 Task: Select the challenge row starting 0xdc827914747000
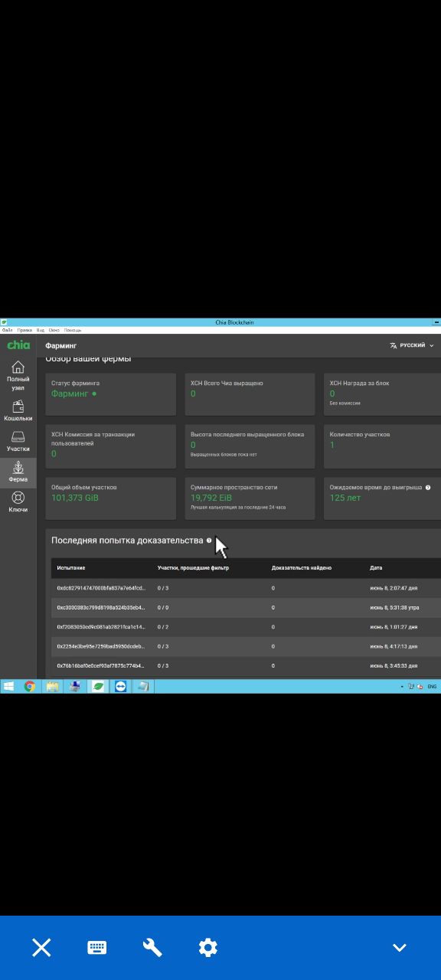[246, 588]
